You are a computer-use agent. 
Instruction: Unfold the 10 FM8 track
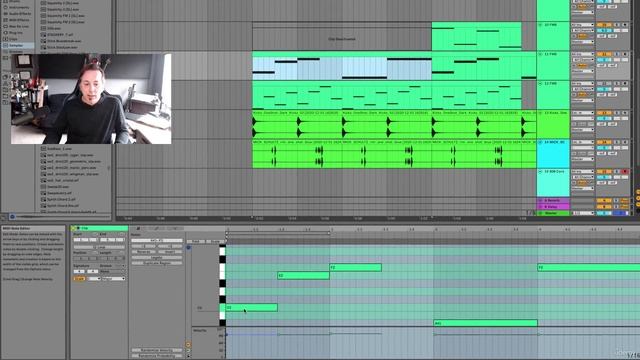pyautogui.click(x=540, y=25)
